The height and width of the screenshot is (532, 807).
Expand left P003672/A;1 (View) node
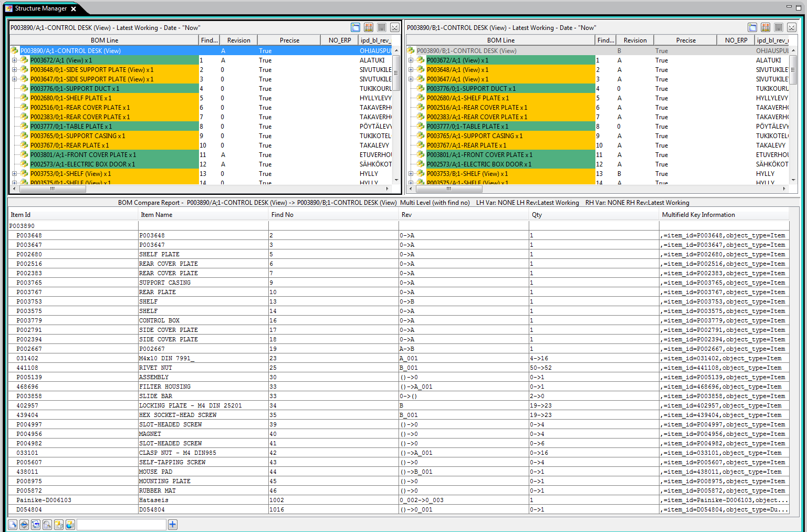14,60
